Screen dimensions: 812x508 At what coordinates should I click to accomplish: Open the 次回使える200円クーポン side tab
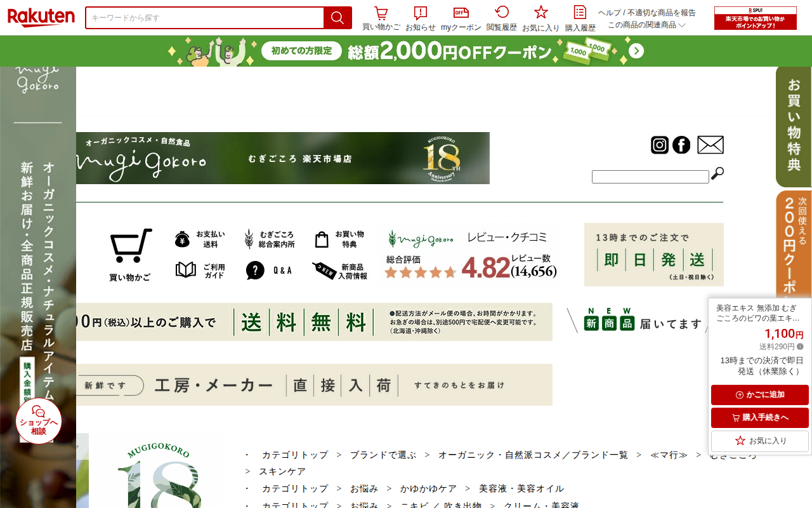click(x=794, y=244)
